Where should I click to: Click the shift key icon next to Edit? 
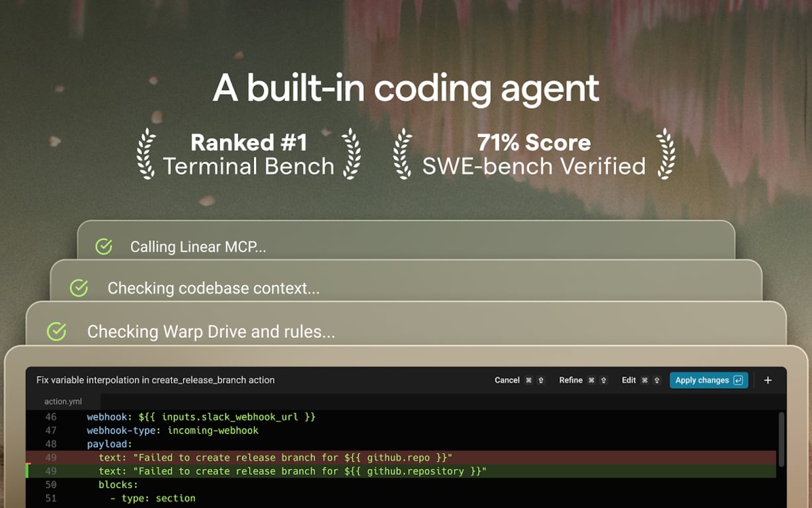pos(657,380)
